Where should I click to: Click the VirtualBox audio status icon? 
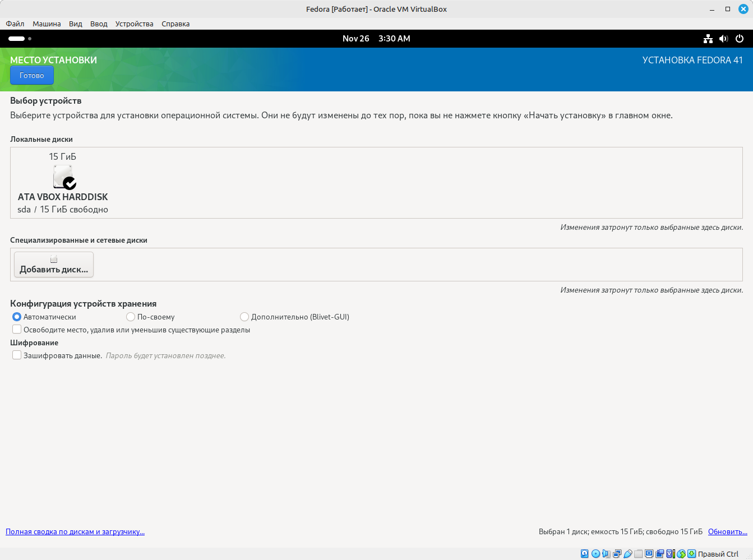coord(606,554)
